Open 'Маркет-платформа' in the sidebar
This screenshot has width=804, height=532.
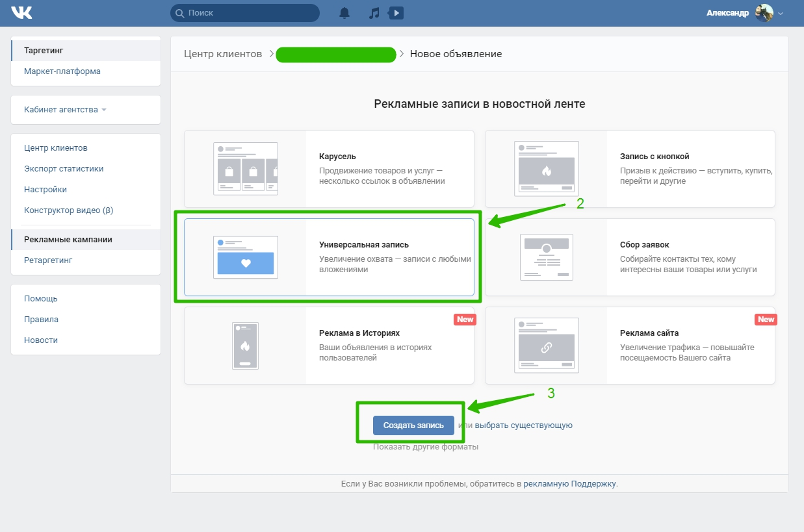pyautogui.click(x=62, y=71)
